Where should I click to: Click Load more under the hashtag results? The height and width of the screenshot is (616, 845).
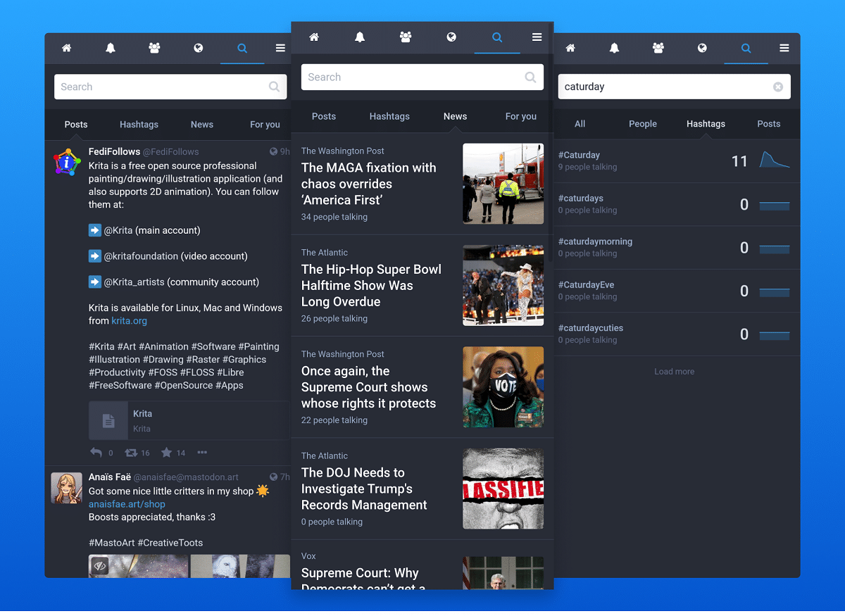pos(674,372)
